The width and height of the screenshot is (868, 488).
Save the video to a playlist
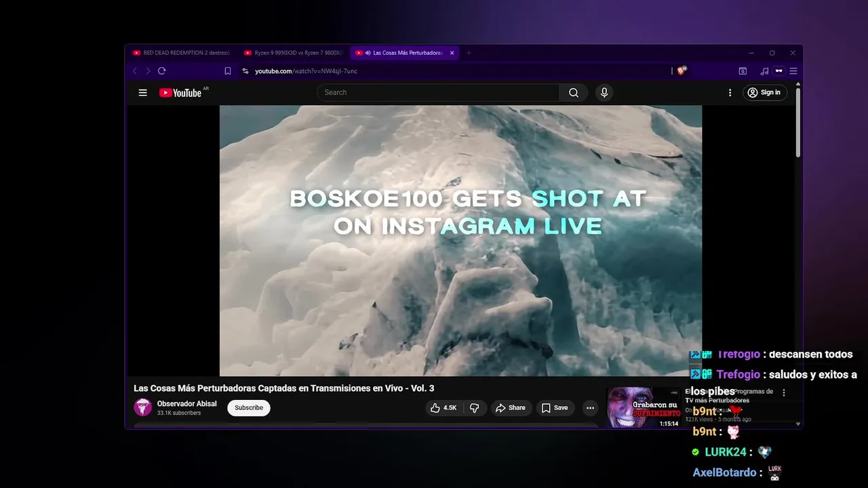coord(555,408)
